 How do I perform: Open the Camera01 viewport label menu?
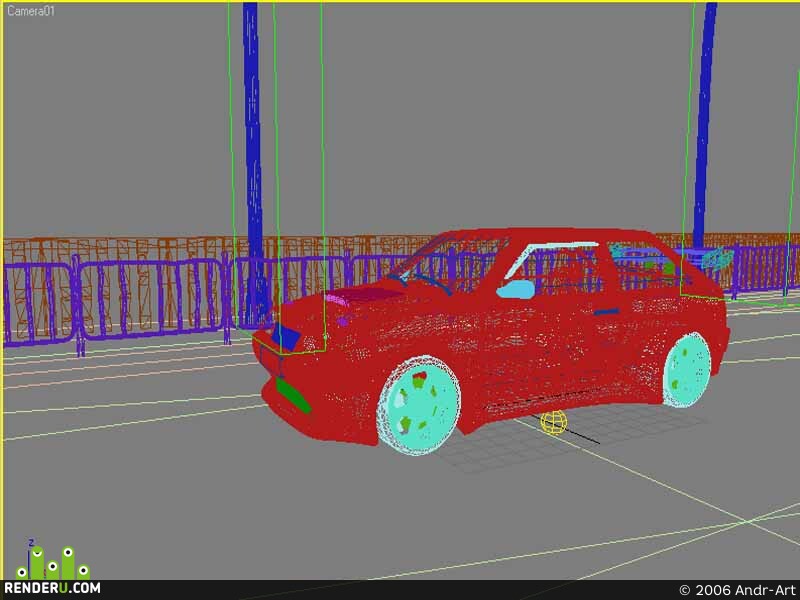tap(31, 11)
